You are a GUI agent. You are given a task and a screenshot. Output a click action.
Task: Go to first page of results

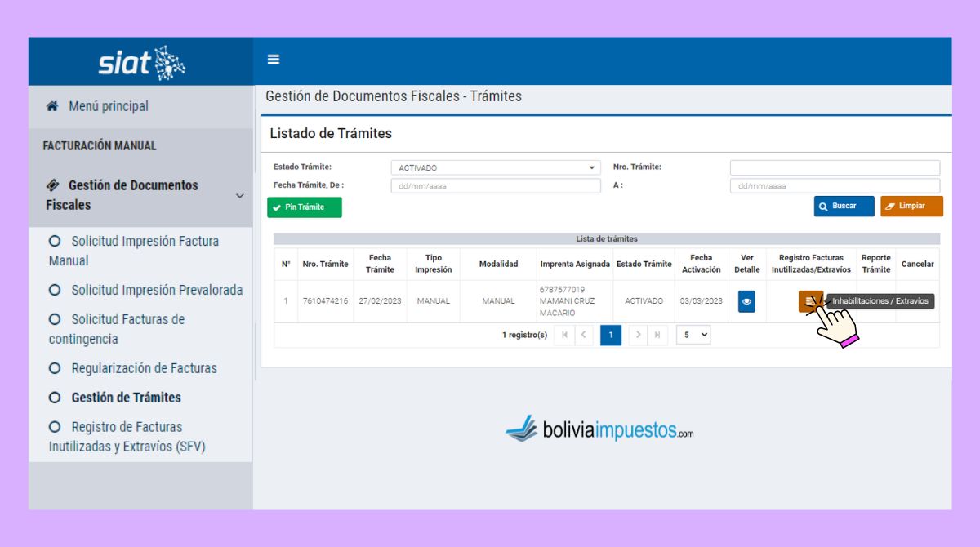564,335
